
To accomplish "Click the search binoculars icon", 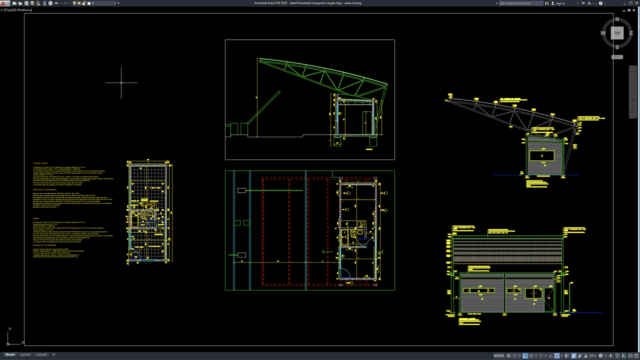I will [x=547, y=3].
